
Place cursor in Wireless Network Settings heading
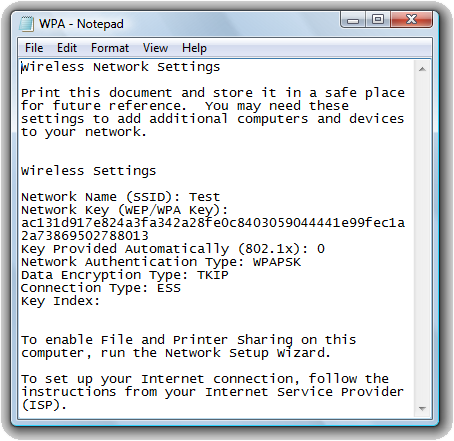click(121, 67)
